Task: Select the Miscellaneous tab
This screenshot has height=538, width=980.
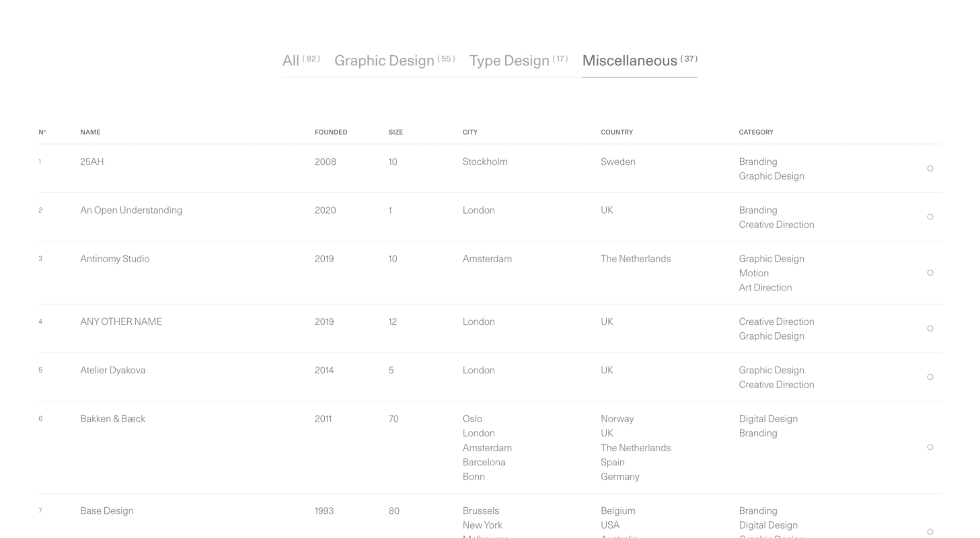Action: pos(640,61)
